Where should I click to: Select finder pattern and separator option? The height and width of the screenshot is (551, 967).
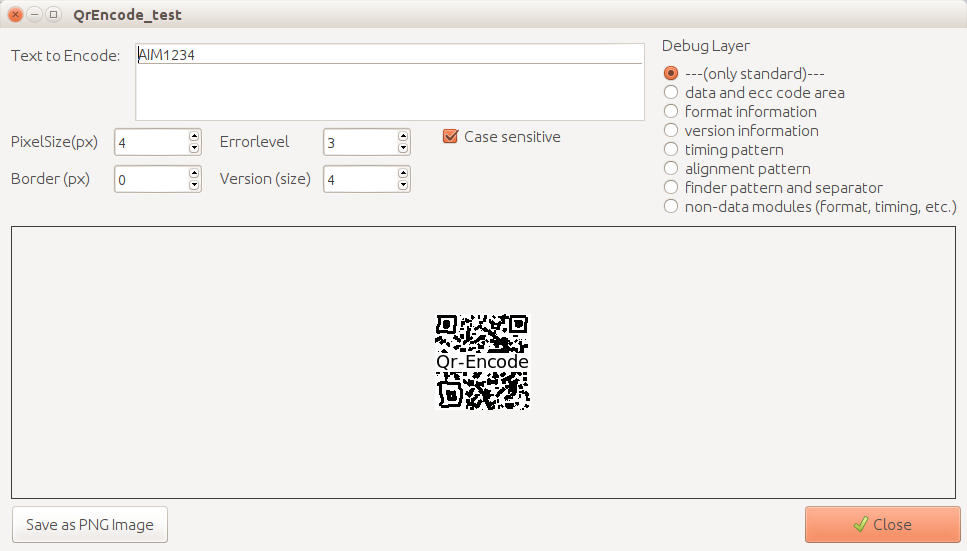(671, 188)
